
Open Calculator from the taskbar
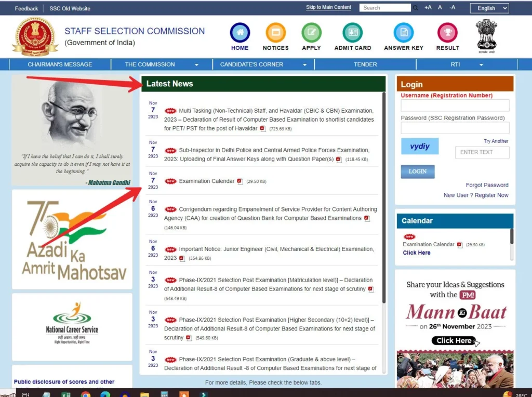tap(165, 394)
